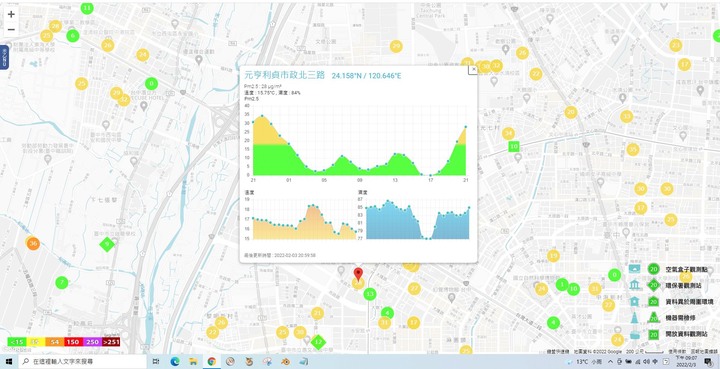Image resolution: width=720 pixels, height=369 pixels.
Task: Open the green station marker showing 13
Action: (x=370, y=294)
